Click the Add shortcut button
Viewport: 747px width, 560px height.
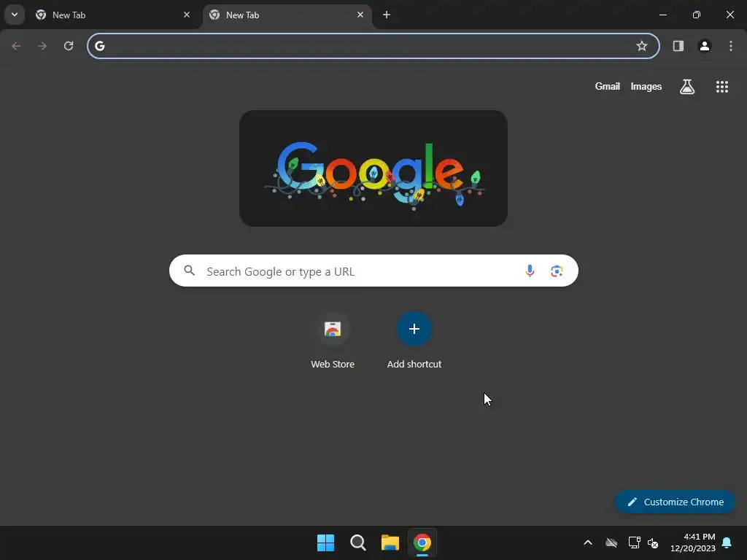(414, 341)
